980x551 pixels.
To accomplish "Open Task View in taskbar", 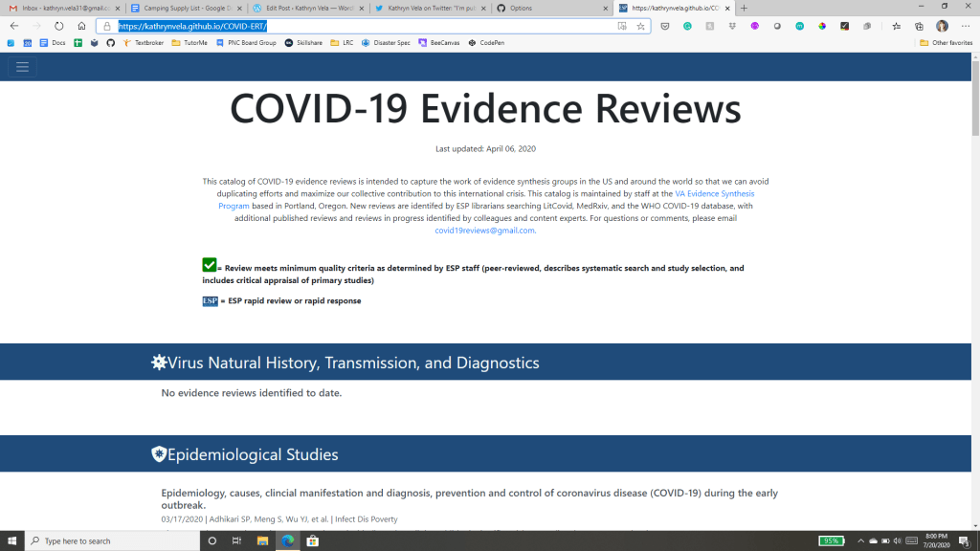I will 236,540.
